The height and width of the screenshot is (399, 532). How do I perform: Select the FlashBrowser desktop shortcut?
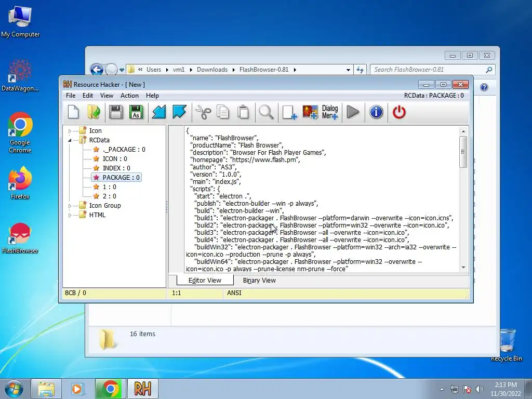point(20,238)
